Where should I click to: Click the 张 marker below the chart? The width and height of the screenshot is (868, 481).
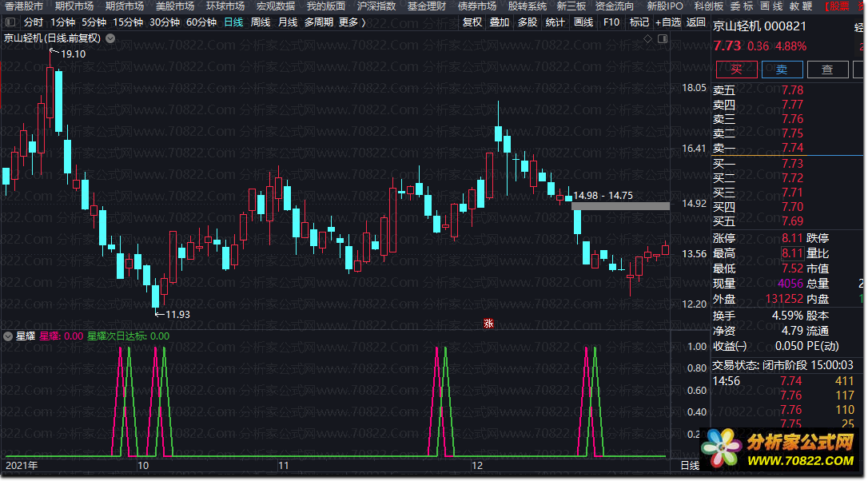(488, 324)
